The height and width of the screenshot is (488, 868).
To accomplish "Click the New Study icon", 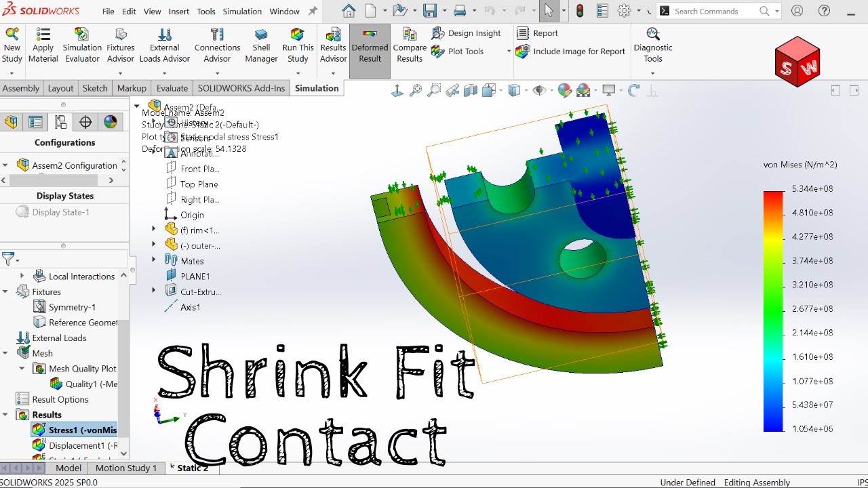I will click(12, 45).
